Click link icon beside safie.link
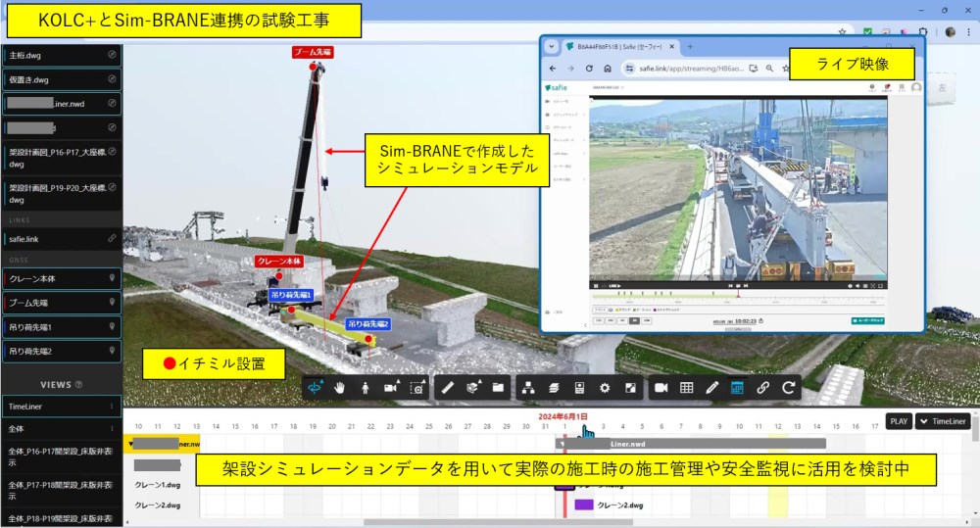The height and width of the screenshot is (528, 980). pos(112,239)
